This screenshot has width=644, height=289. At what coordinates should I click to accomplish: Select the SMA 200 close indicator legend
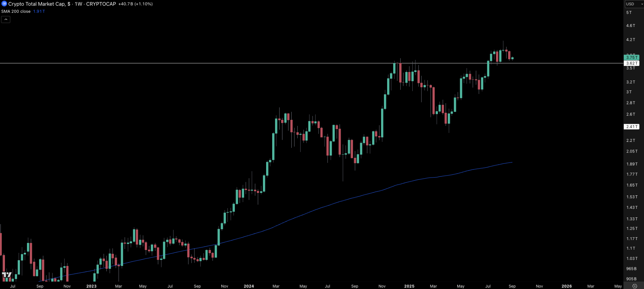pos(16,11)
